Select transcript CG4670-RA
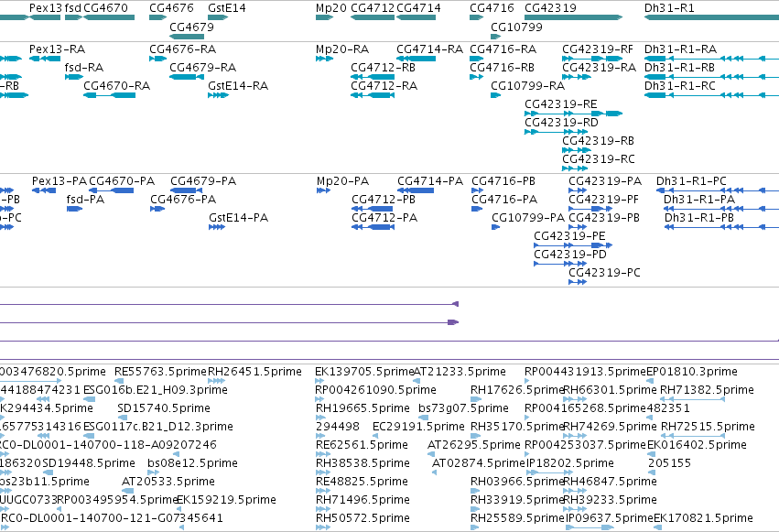 click(x=109, y=95)
